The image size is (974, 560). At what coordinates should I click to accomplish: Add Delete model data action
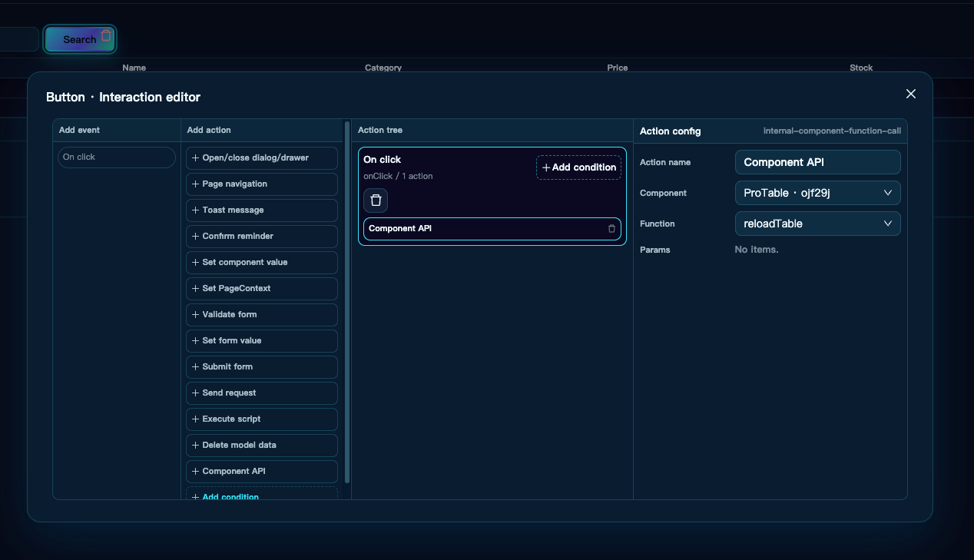262,446
